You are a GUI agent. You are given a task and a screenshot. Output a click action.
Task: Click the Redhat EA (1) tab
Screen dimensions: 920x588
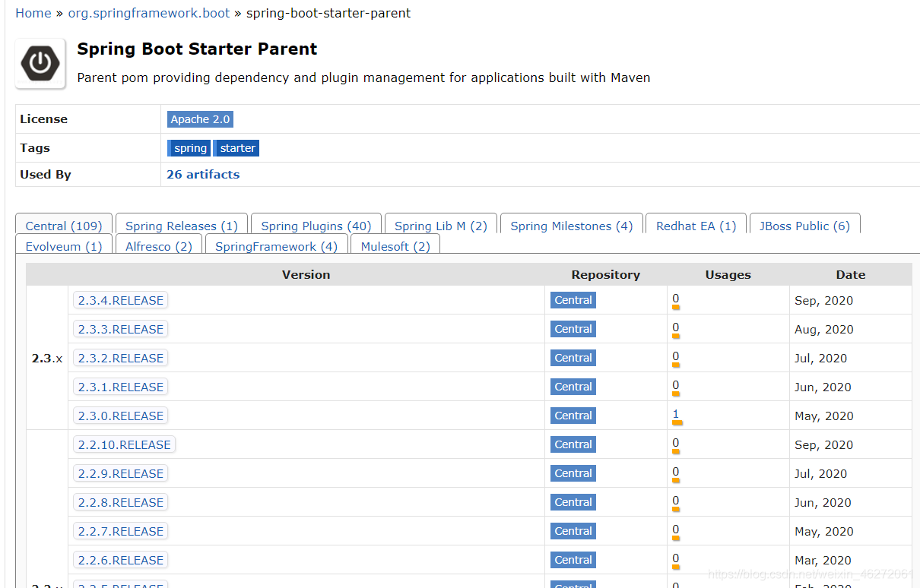click(696, 226)
